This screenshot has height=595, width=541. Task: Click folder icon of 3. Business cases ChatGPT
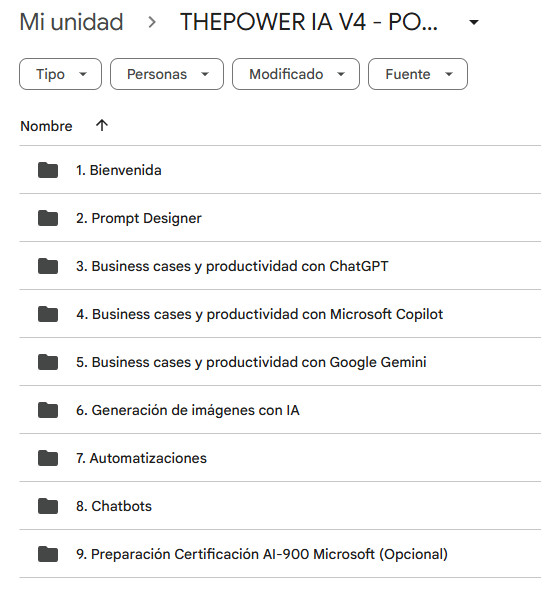pyautogui.click(x=48, y=266)
